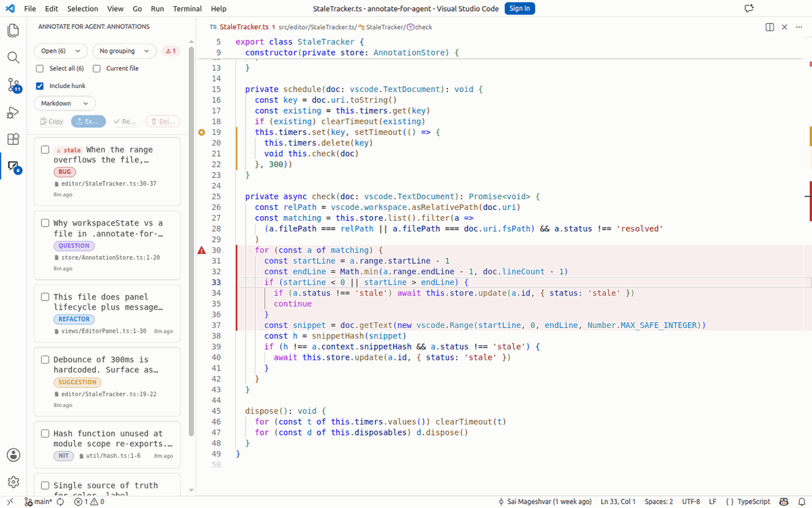Click the more actions ellipsis in editor toolbar
Image resolution: width=812 pixels, height=508 pixels.
coord(799,27)
